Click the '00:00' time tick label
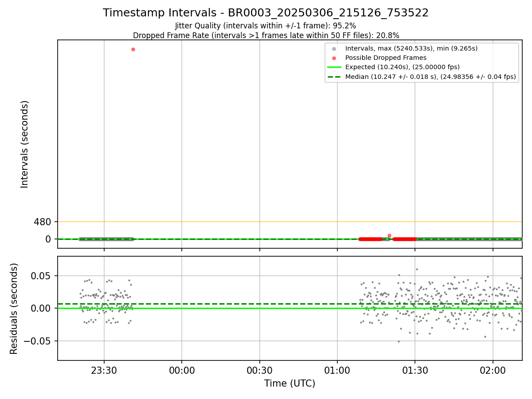 coord(182,370)
